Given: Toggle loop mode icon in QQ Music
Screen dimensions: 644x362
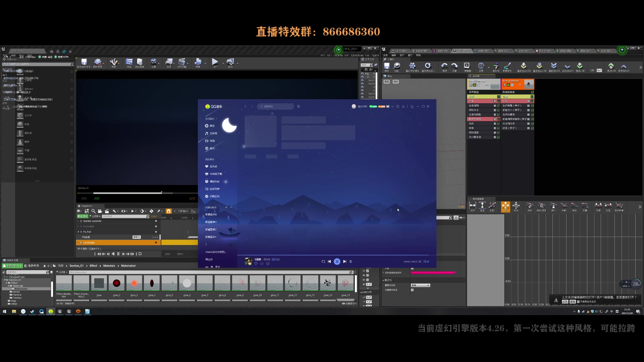Looking at the screenshot, I should [x=323, y=261].
